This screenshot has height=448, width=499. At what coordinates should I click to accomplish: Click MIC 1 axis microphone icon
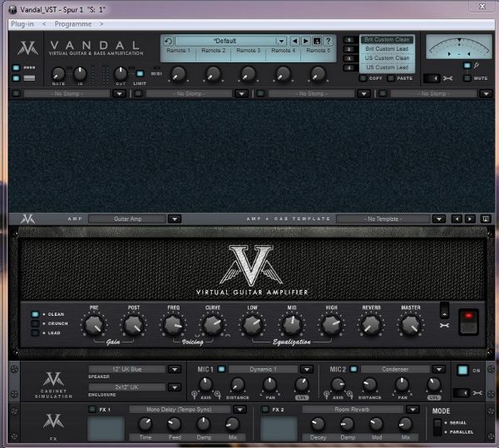(x=195, y=395)
